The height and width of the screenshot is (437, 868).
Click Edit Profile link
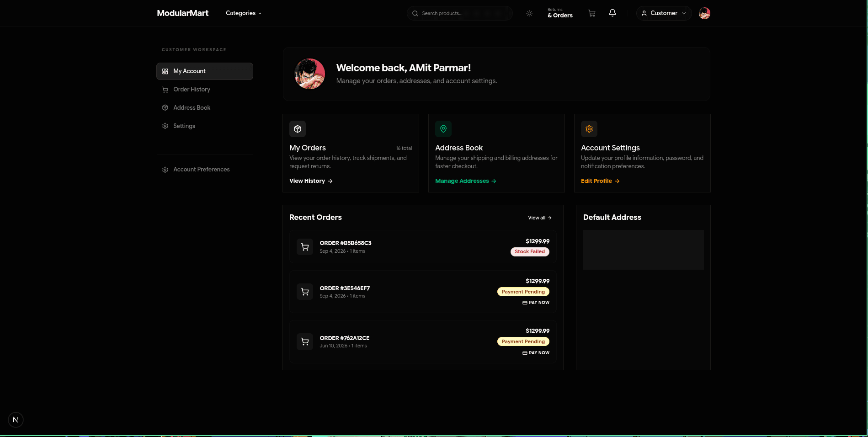600,181
